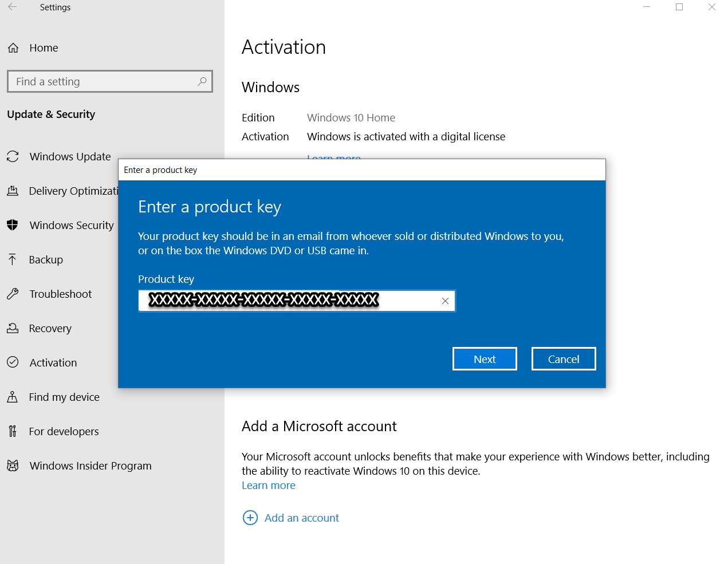The image size is (728, 564).
Task: Click the Find my device icon
Action: point(13,397)
